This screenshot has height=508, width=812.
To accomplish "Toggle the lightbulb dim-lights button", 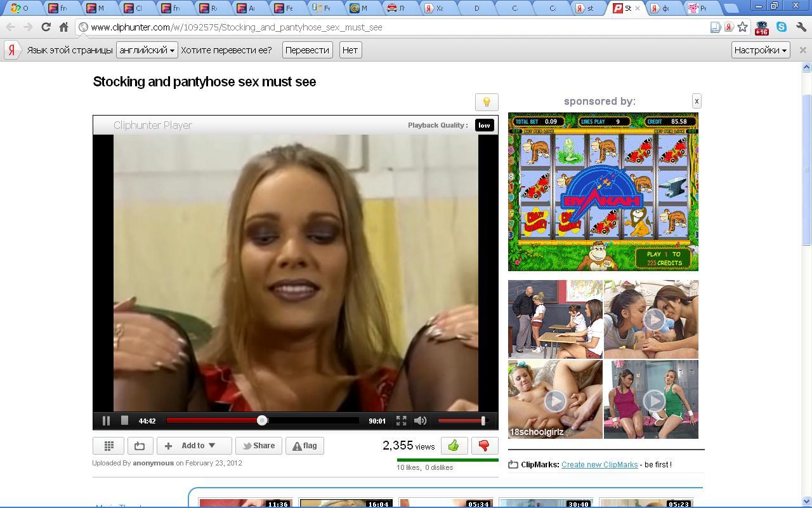I will click(487, 102).
